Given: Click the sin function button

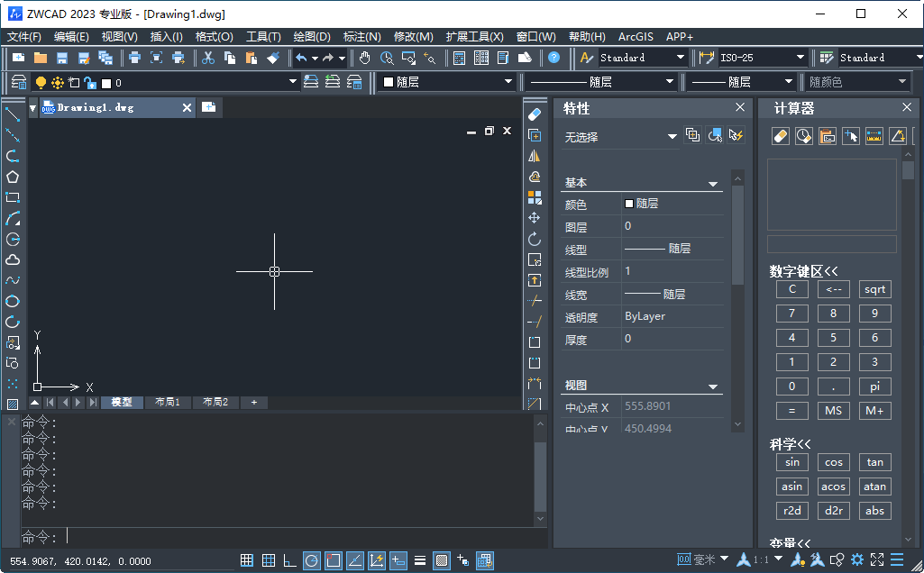Looking at the screenshot, I should (x=792, y=462).
